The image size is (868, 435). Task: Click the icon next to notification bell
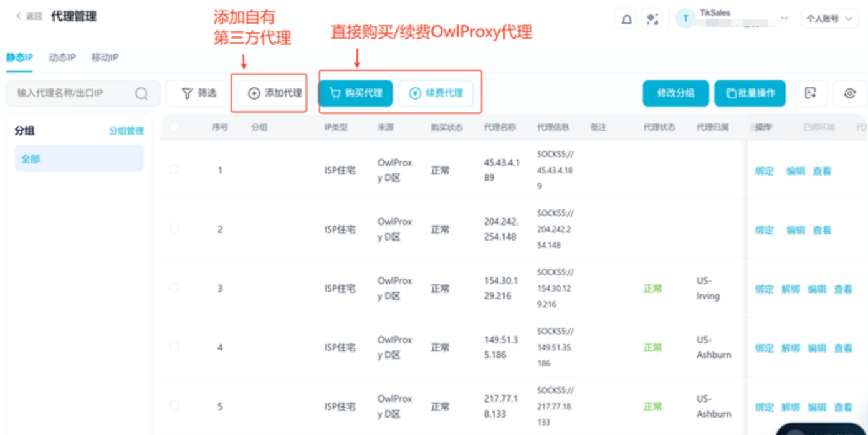(x=652, y=19)
